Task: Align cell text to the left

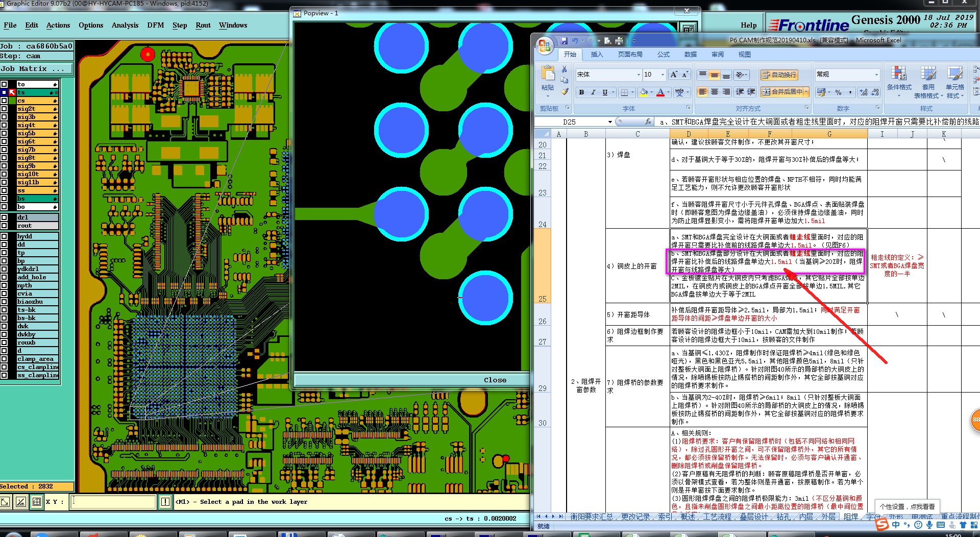Action: [703, 92]
